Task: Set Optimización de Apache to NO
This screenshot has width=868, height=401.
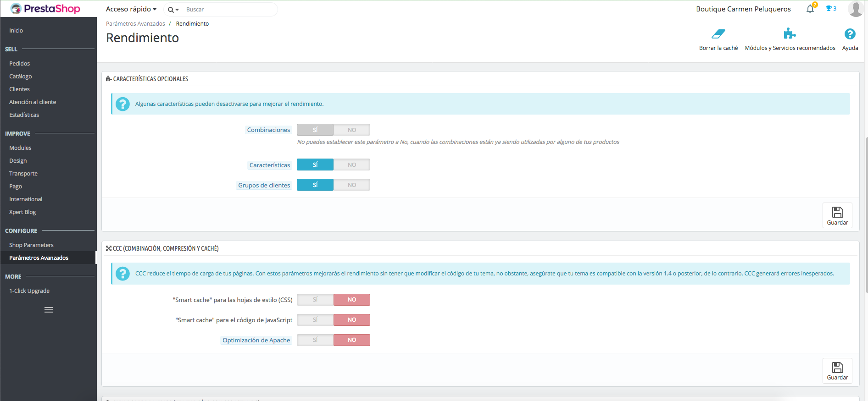Action: click(352, 340)
